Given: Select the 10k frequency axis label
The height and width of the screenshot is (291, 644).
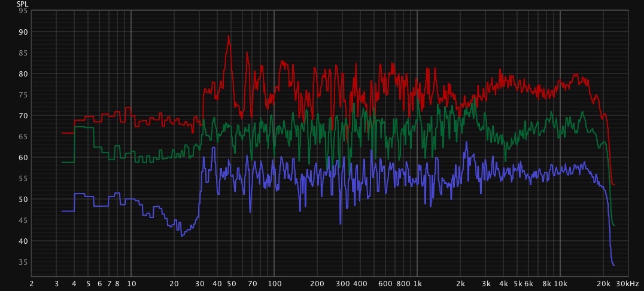Looking at the screenshot, I should pos(560,284).
